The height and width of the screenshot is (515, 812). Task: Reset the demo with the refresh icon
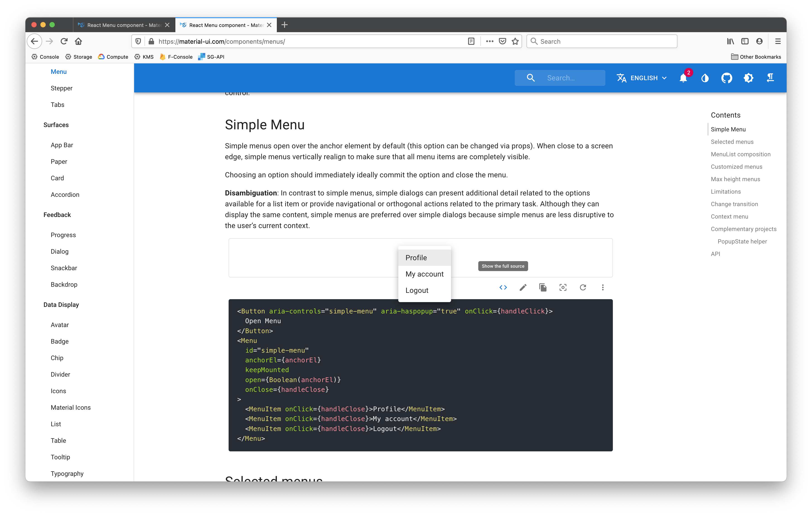click(x=583, y=287)
